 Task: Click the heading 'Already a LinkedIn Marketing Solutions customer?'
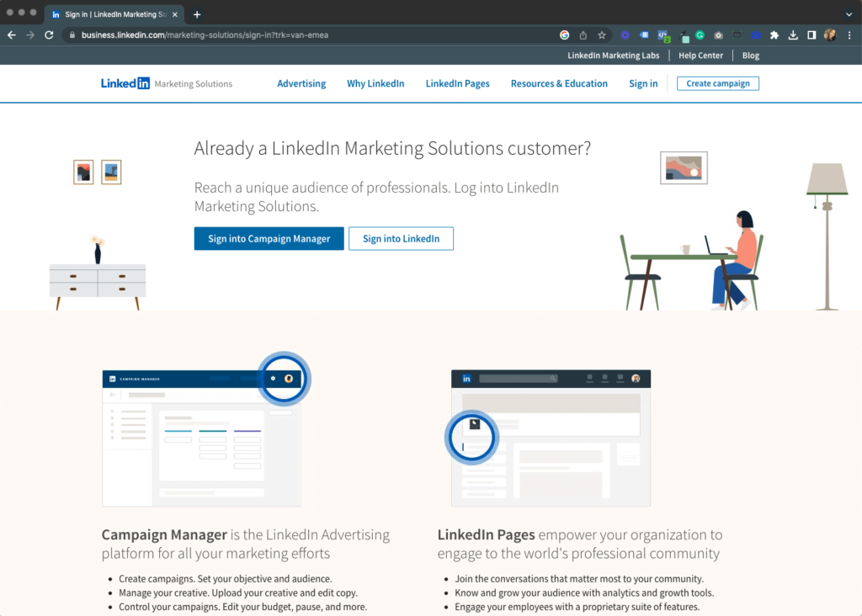(x=392, y=148)
